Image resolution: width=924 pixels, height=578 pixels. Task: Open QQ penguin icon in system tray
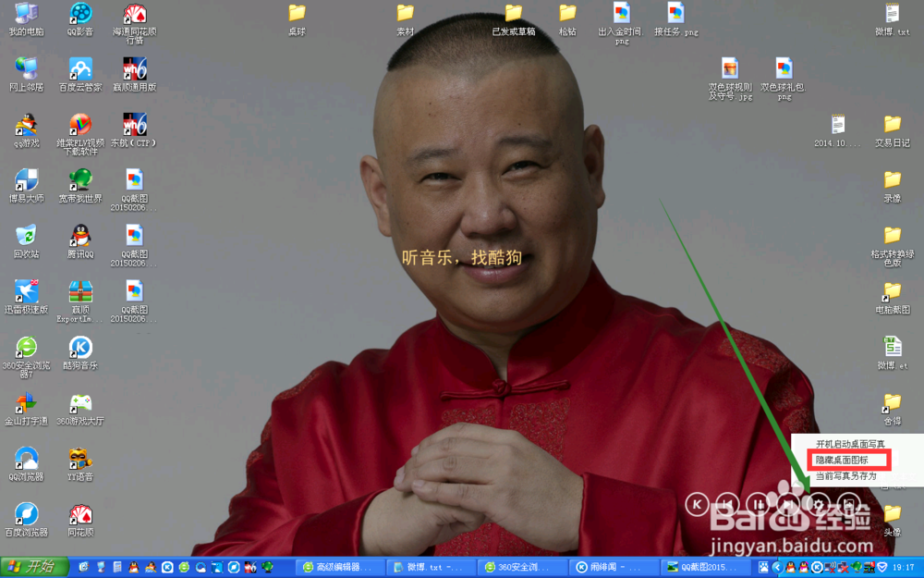coord(790,567)
